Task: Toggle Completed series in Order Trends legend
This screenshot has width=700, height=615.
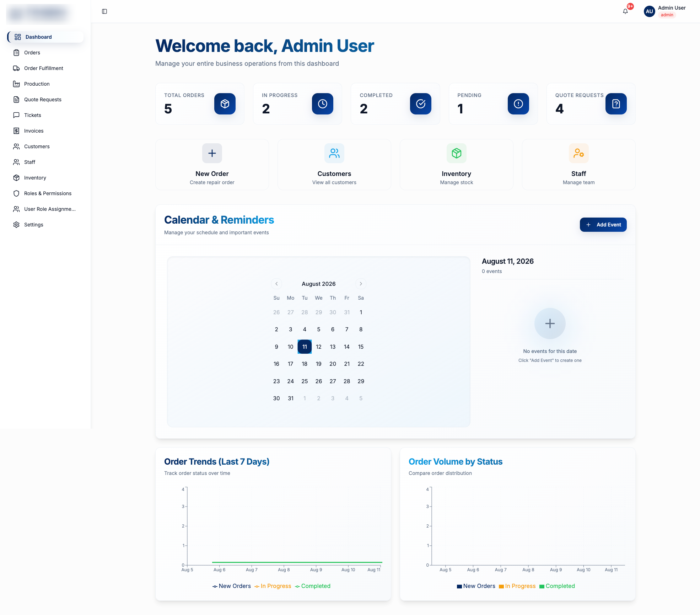Action: [313, 586]
